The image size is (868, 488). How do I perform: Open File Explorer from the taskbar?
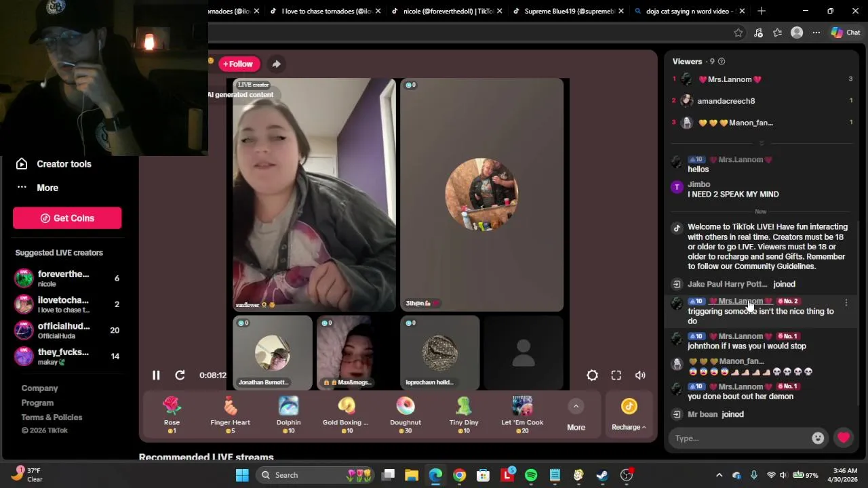click(x=412, y=475)
